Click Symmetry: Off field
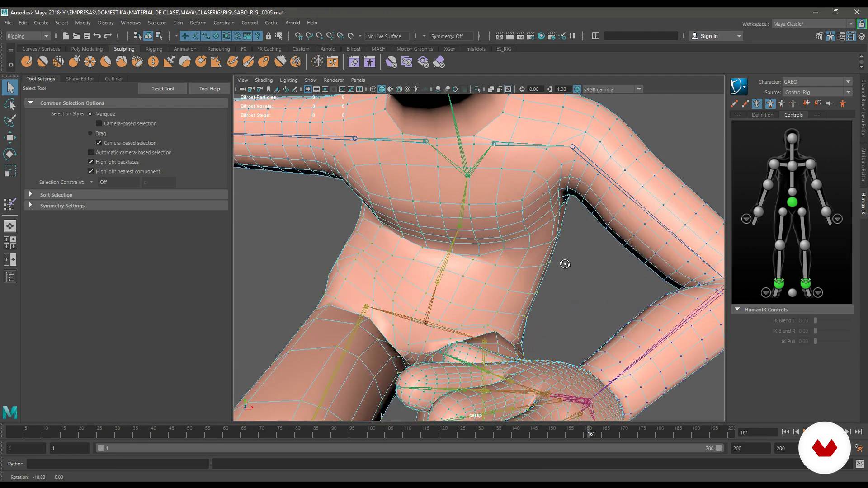 tap(451, 36)
